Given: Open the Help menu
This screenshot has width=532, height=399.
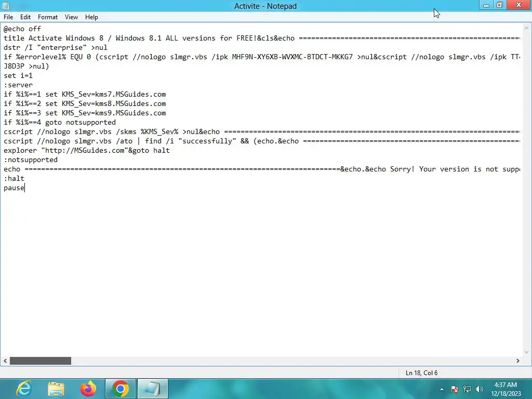Looking at the screenshot, I should (91, 17).
